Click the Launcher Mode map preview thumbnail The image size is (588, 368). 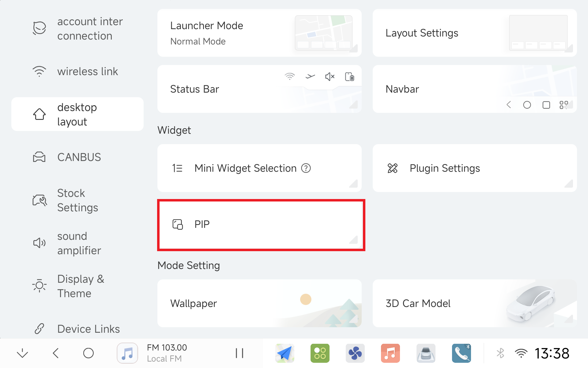(x=324, y=33)
